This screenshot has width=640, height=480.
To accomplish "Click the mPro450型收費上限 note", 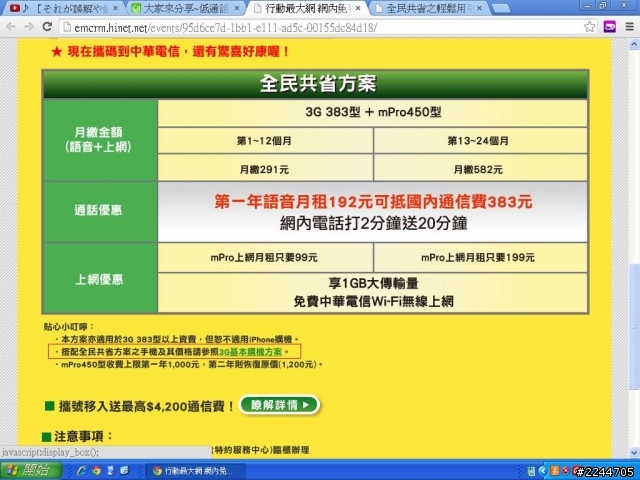I will pyautogui.click(x=189, y=364).
